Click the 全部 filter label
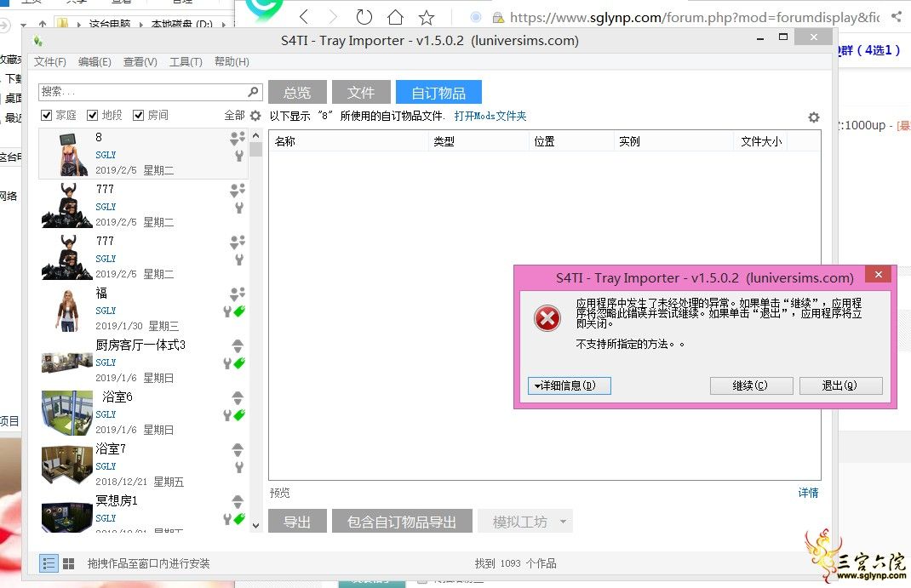This screenshot has width=911, height=588. [x=235, y=116]
